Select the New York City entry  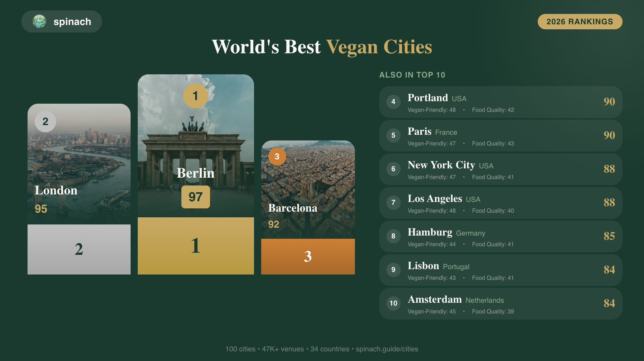501,169
